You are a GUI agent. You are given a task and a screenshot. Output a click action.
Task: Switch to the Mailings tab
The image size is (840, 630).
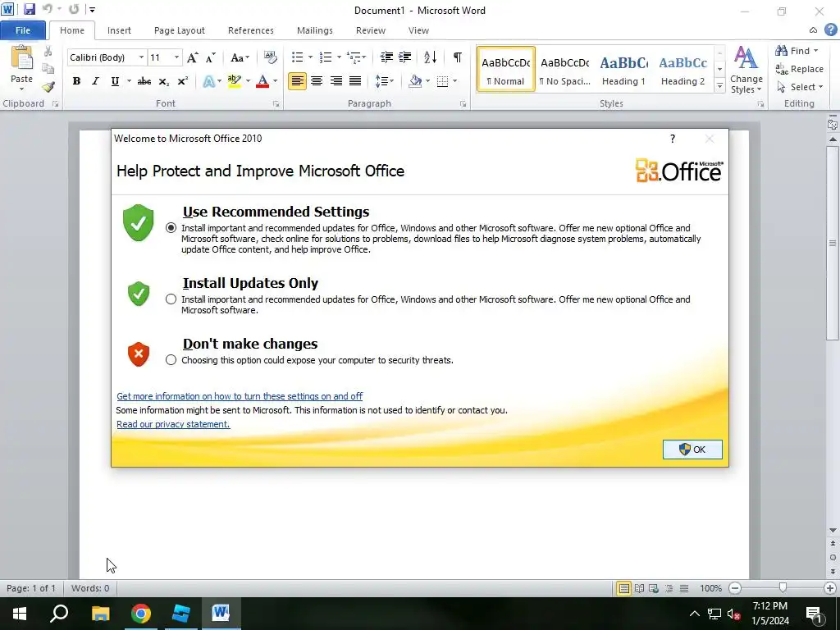pyautogui.click(x=315, y=30)
